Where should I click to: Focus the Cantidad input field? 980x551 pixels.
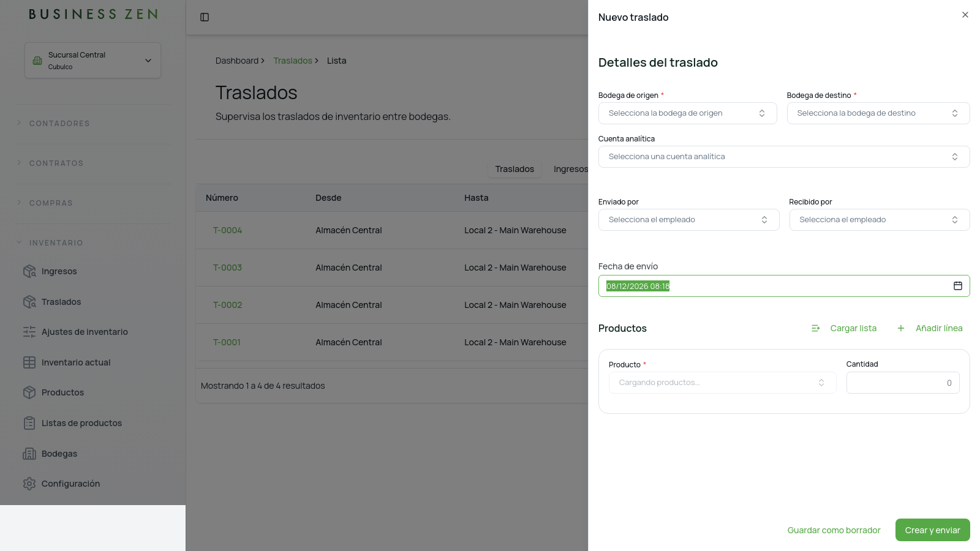[x=903, y=383]
